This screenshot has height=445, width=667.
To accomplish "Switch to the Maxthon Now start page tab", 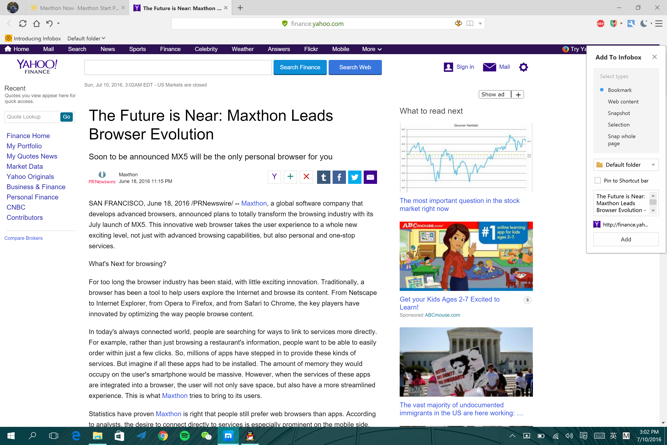I will click(79, 8).
